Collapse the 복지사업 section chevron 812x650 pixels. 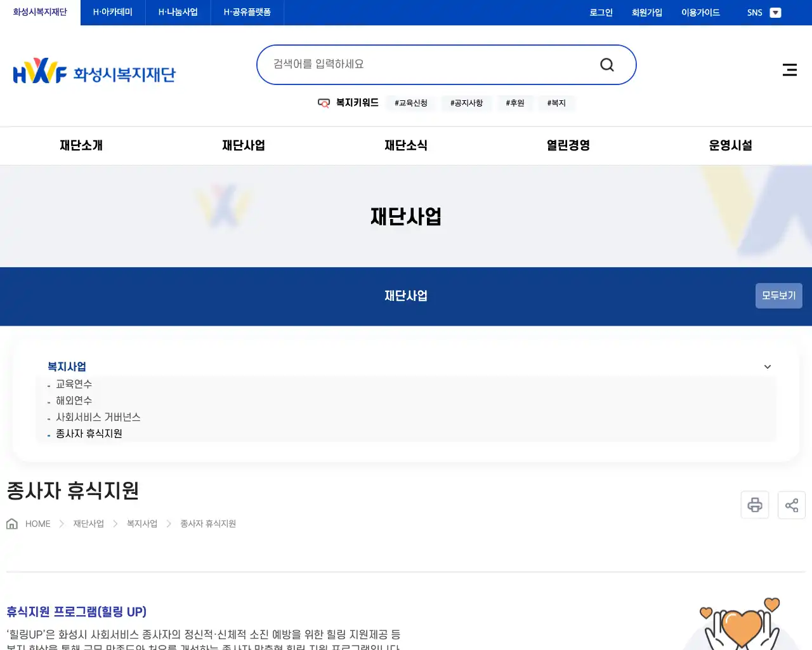(x=767, y=367)
